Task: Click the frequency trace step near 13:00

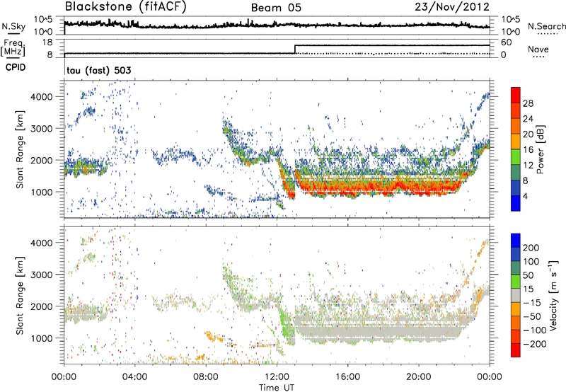Action: point(295,49)
